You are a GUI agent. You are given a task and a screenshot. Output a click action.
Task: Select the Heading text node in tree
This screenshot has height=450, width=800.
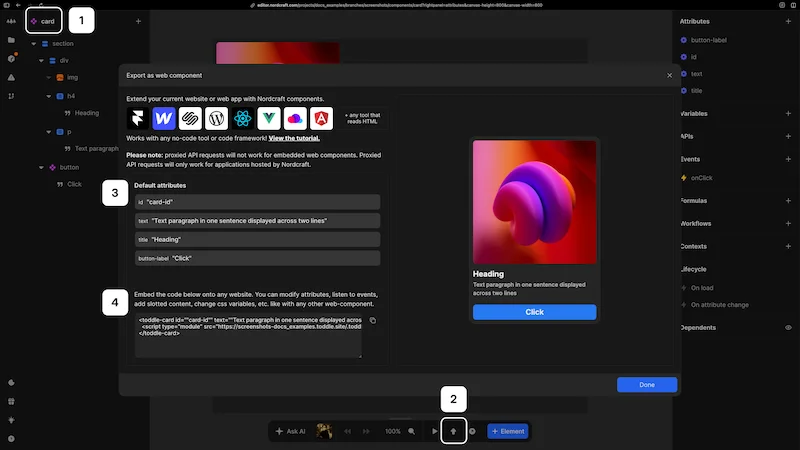(x=87, y=113)
